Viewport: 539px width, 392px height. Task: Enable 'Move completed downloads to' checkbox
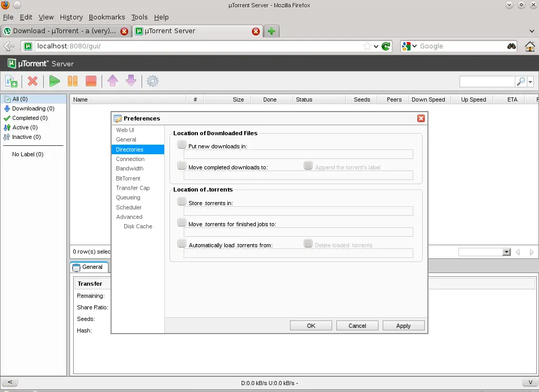[x=182, y=166]
